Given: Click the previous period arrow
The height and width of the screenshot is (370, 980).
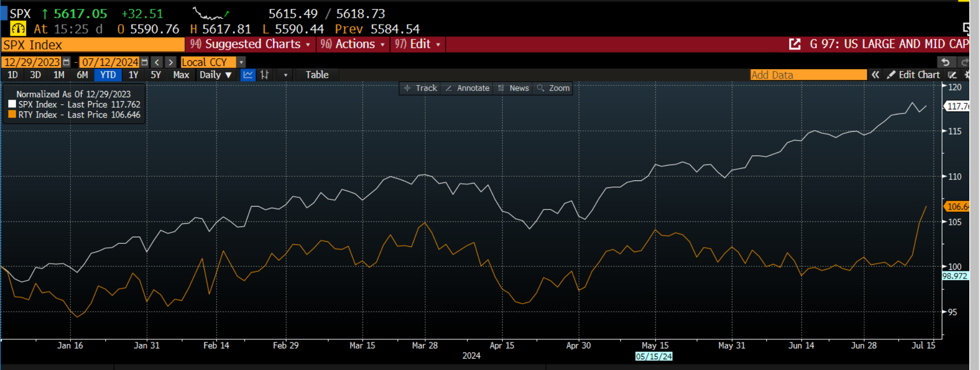Looking at the screenshot, I should click(x=157, y=62).
